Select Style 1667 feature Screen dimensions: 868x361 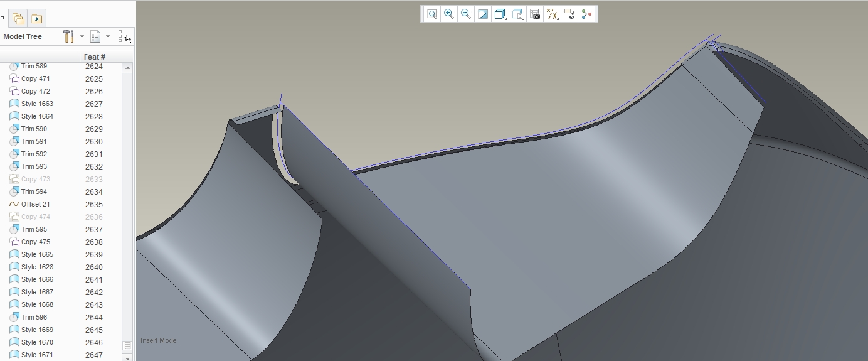point(37,292)
